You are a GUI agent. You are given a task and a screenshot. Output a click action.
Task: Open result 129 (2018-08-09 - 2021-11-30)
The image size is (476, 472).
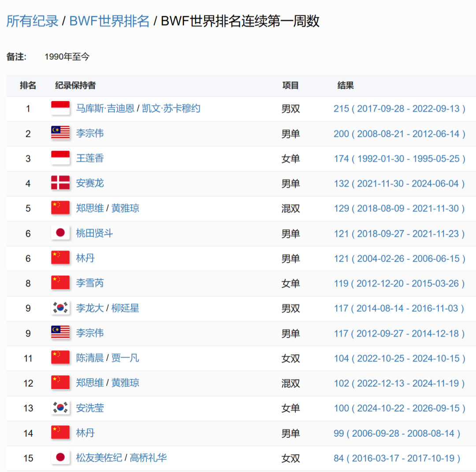pyautogui.click(x=399, y=208)
